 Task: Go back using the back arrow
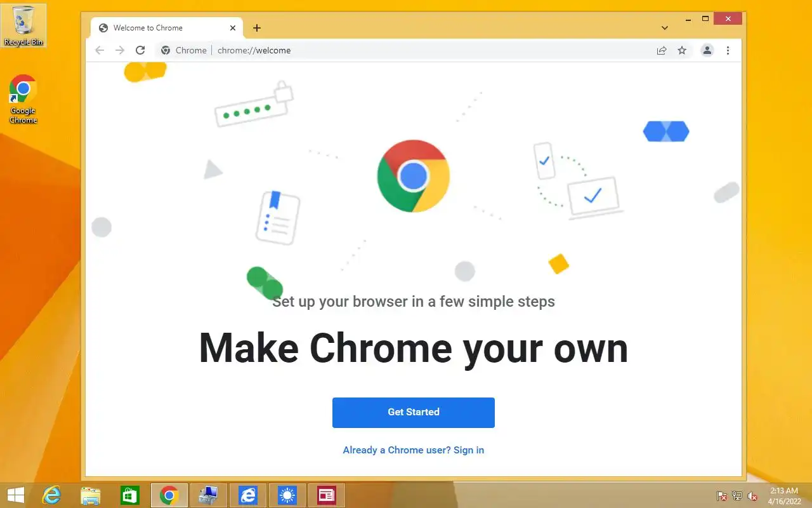pyautogui.click(x=99, y=50)
